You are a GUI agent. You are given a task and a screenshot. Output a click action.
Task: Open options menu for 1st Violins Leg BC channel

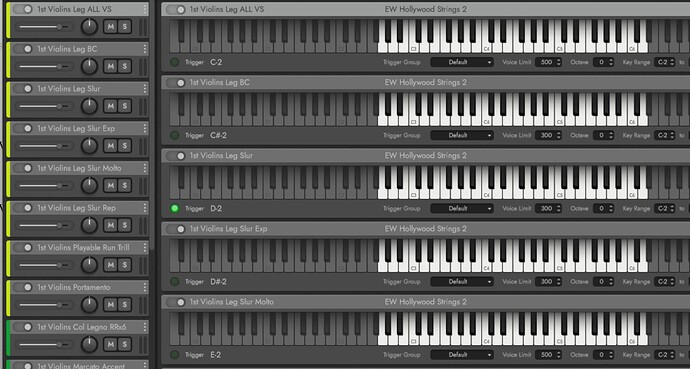[145, 49]
